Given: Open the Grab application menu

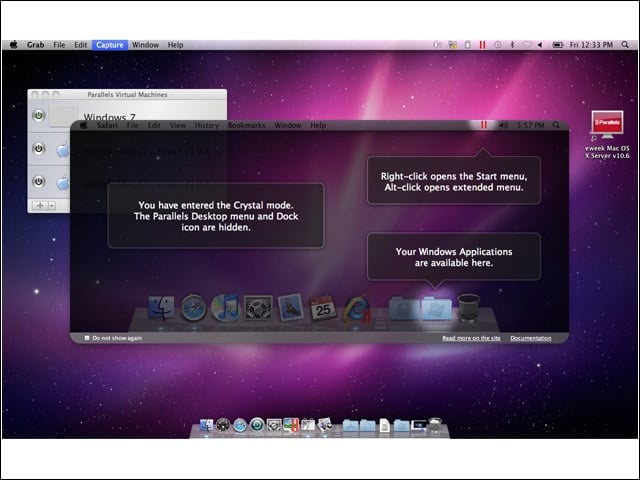Looking at the screenshot, I should [36, 45].
